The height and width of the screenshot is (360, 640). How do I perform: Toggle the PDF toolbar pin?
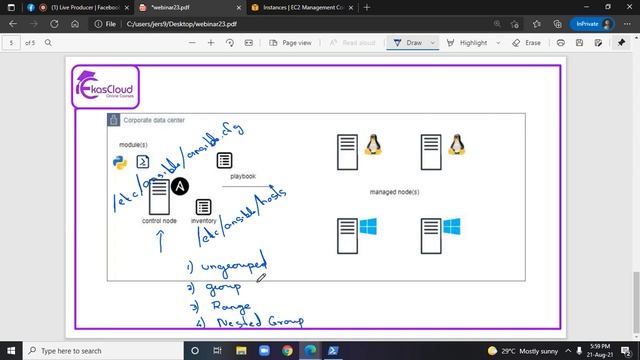point(621,43)
